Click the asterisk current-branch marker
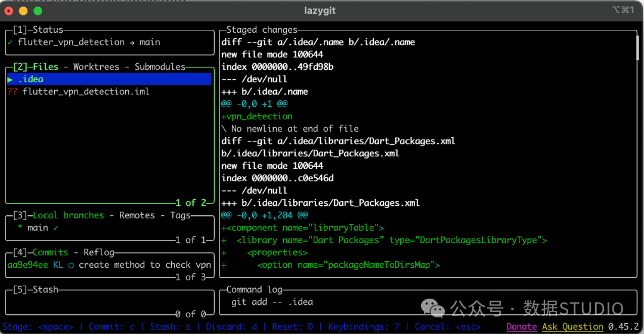 coord(20,227)
